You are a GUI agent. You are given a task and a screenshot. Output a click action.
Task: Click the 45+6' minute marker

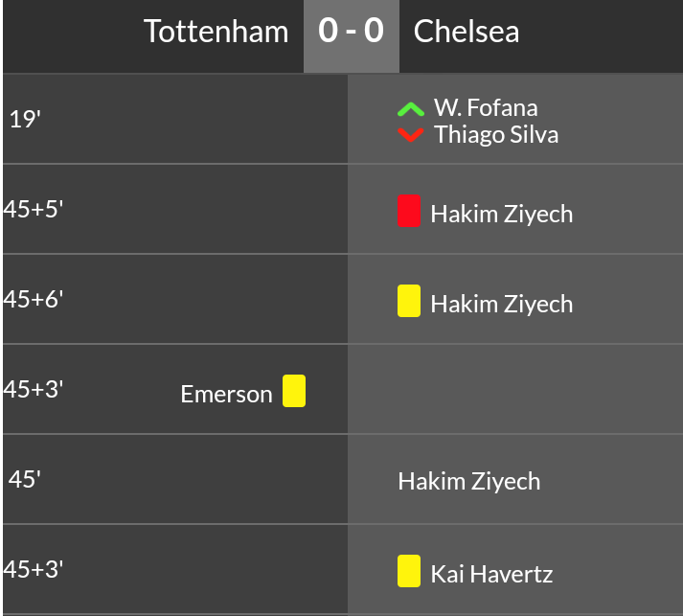point(34,299)
